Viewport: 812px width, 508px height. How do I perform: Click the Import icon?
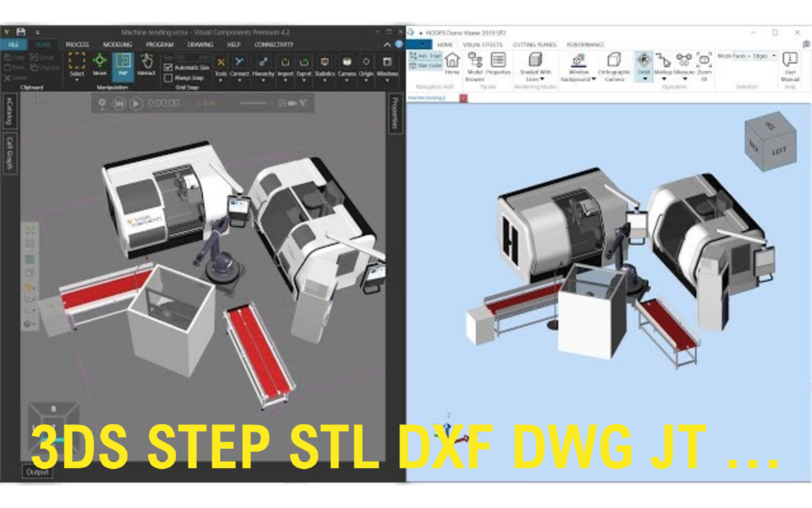coord(285,62)
